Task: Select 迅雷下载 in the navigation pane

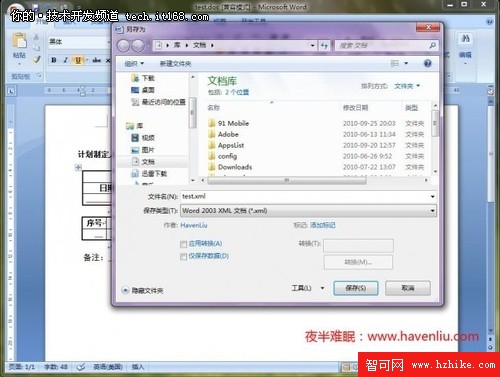Action: click(x=149, y=173)
